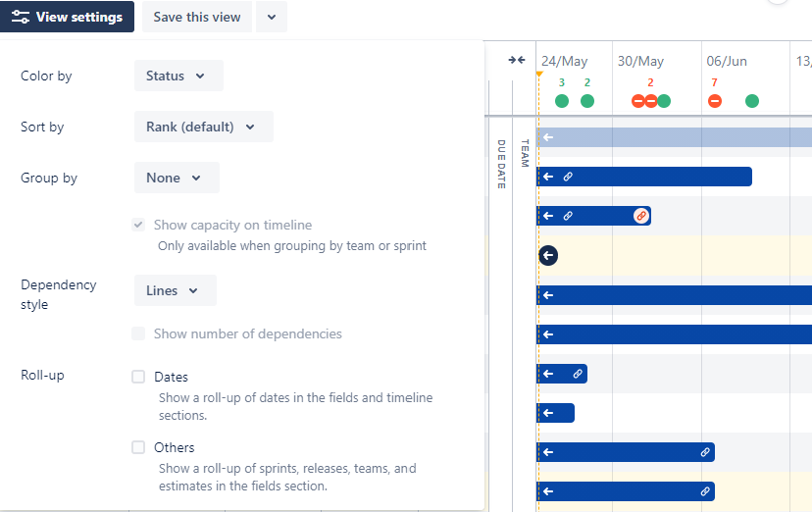
Task: Expand the save view options chevron
Action: coord(272,17)
